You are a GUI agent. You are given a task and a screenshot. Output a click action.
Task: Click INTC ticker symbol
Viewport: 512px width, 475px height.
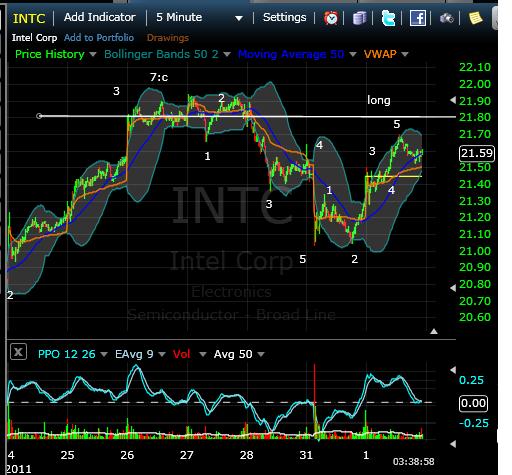pos(29,18)
